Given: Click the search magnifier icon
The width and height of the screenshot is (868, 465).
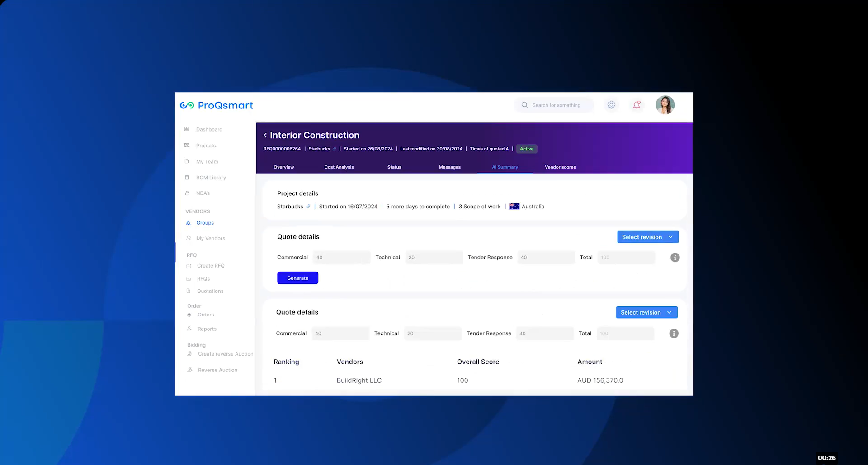Looking at the screenshot, I should [524, 105].
